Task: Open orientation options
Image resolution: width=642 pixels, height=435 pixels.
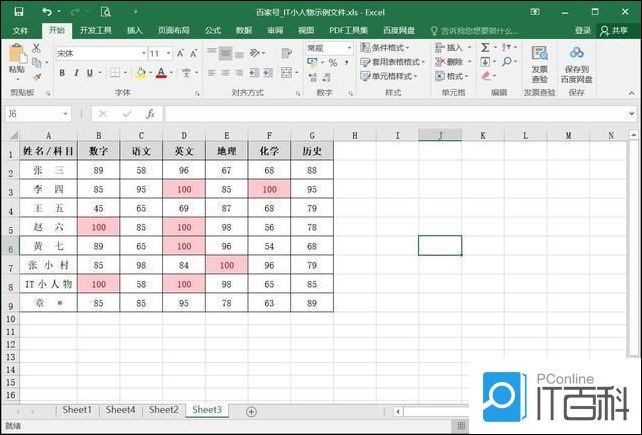Action: [257, 53]
